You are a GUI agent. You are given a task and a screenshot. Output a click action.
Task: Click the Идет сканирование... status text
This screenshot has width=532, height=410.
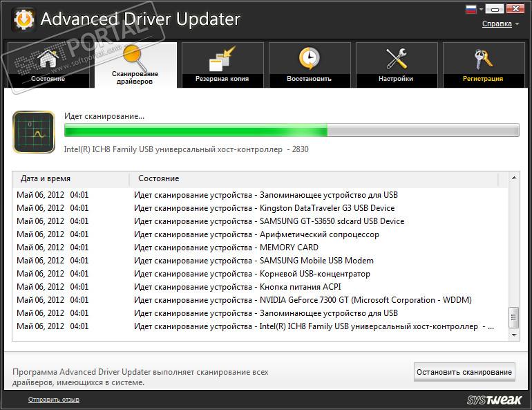[104, 116]
